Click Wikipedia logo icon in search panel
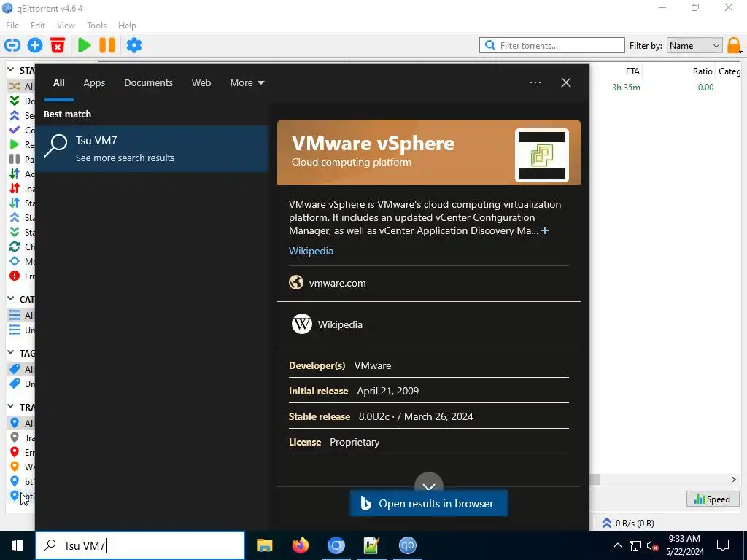The image size is (747, 560). point(301,324)
